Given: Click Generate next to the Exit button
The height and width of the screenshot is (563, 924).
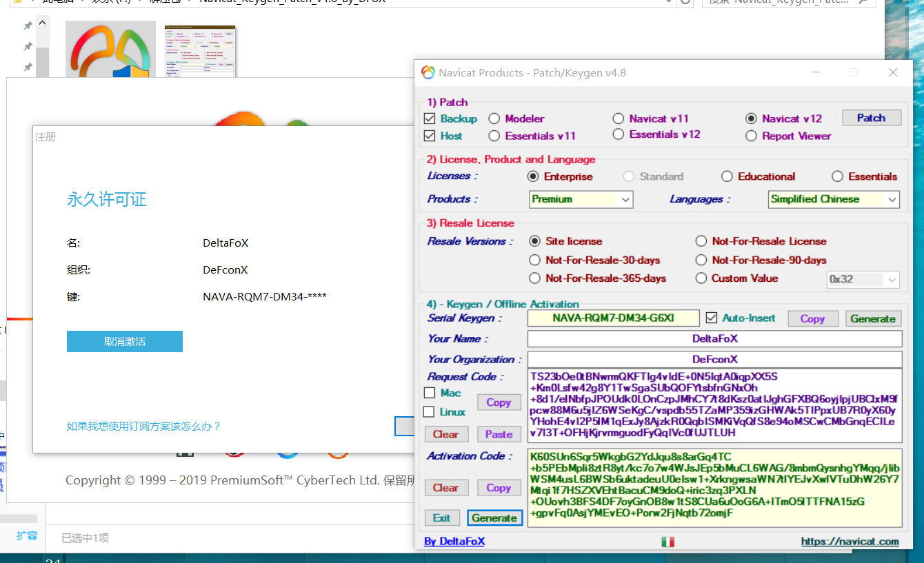Looking at the screenshot, I should click(494, 518).
